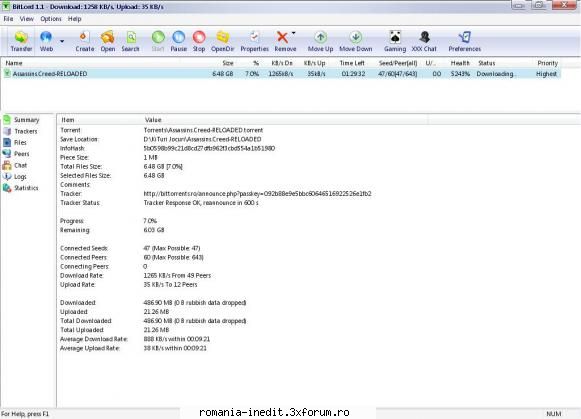
Task: Open the Options menu
Action: pyautogui.click(x=51, y=19)
